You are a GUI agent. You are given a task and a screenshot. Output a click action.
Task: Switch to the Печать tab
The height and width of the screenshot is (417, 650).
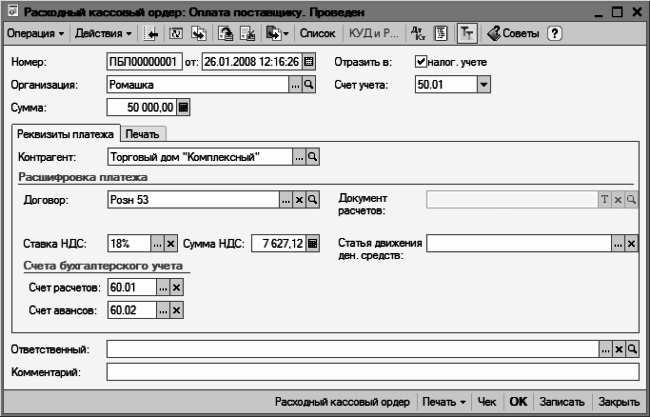[x=143, y=134]
